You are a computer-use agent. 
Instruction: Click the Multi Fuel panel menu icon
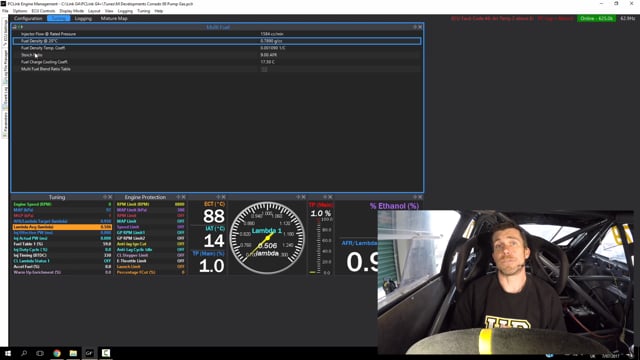[x=15, y=27]
